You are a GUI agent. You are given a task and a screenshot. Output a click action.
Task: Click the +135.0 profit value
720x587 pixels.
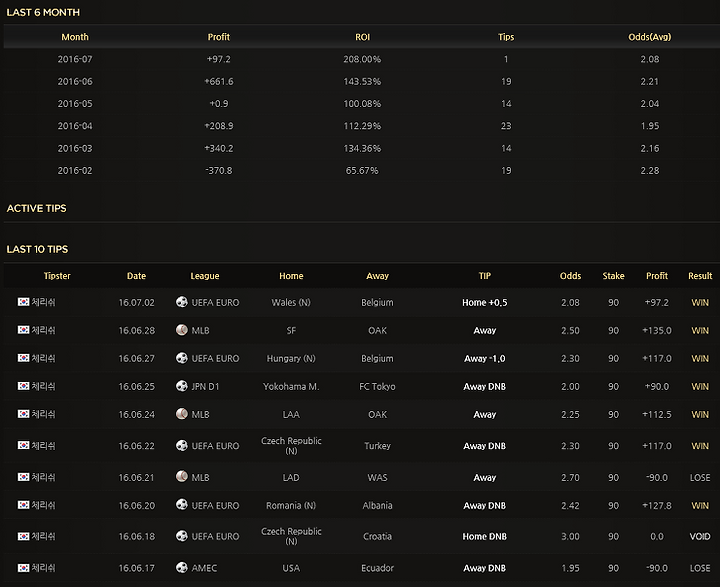coord(657,330)
